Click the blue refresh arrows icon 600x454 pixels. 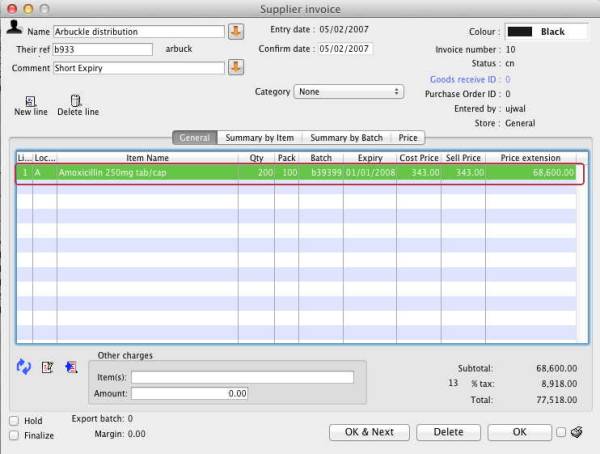click(x=25, y=367)
